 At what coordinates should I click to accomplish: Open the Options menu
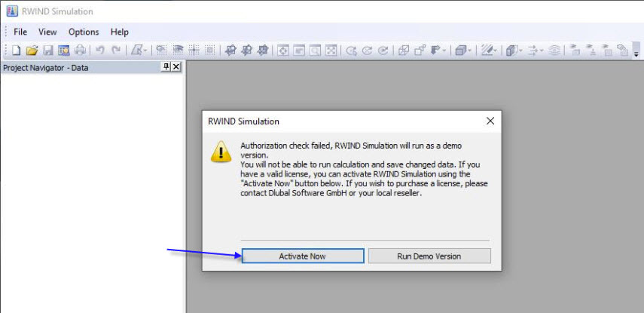pos(84,32)
